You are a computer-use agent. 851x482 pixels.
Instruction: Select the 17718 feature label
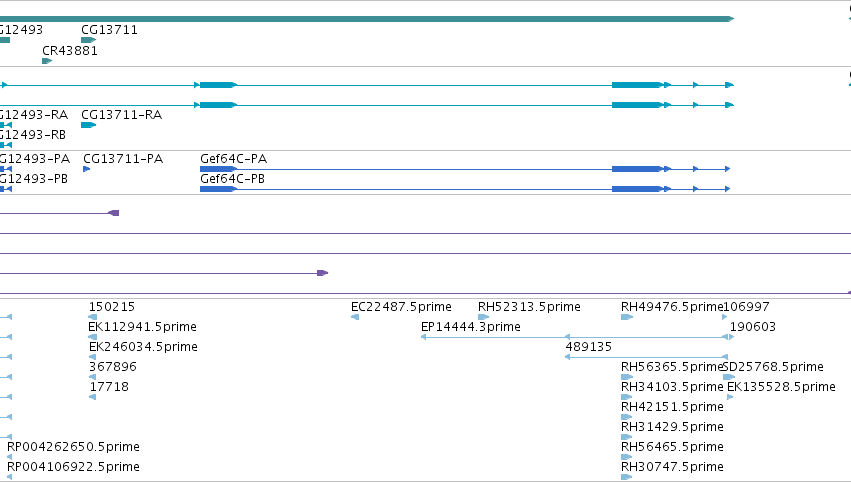click(109, 387)
